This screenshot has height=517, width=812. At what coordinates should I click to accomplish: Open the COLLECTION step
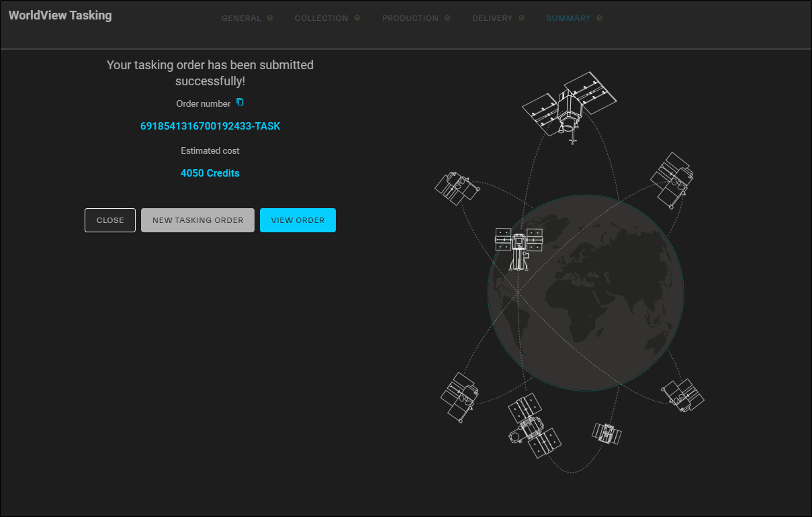[x=321, y=18]
